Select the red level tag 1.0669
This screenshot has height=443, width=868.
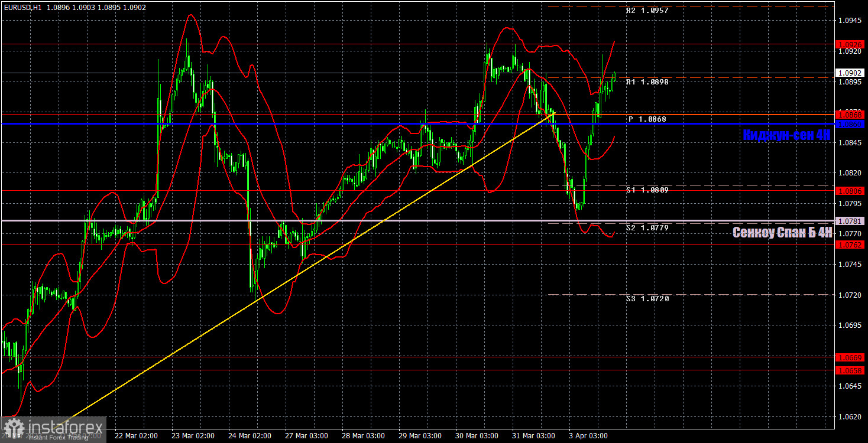click(x=851, y=357)
